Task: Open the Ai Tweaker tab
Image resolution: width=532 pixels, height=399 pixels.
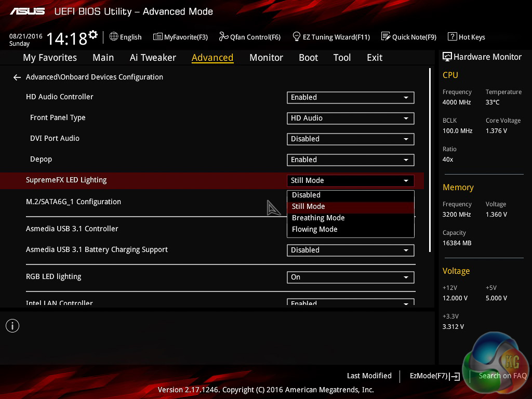Action: (x=153, y=58)
